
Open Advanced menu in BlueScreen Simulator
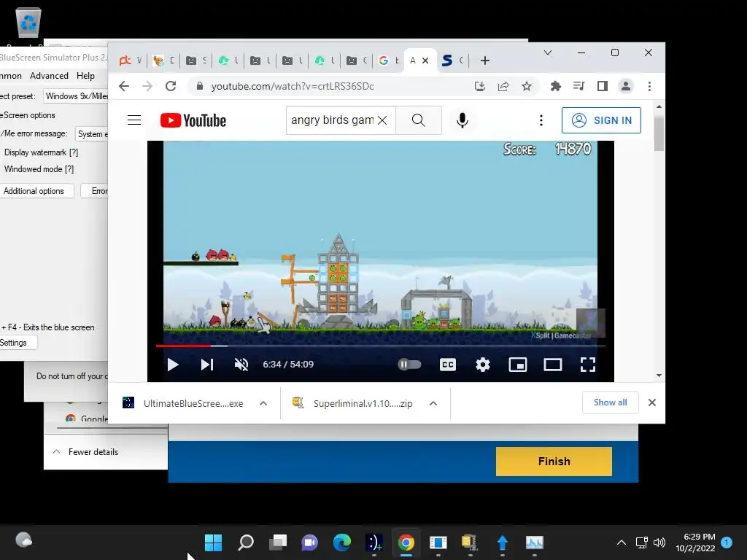pos(49,76)
